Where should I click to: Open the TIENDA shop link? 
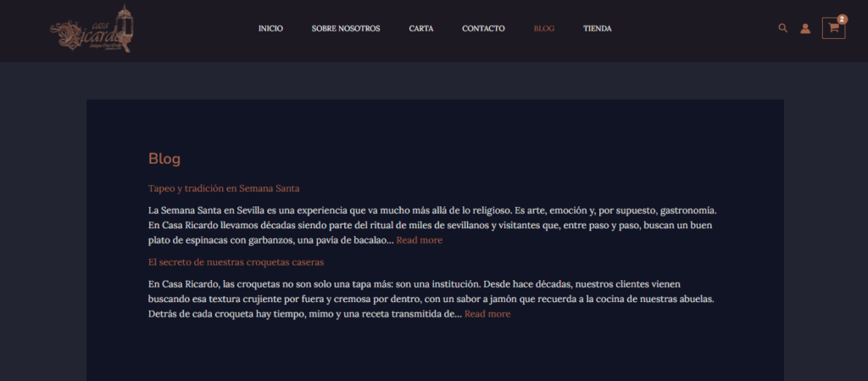coord(598,29)
